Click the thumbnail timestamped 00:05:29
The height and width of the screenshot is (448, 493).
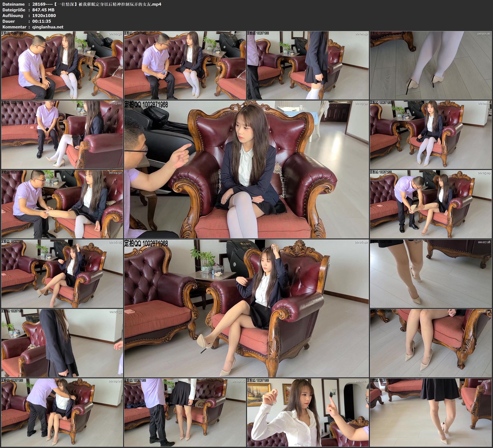(x=431, y=204)
